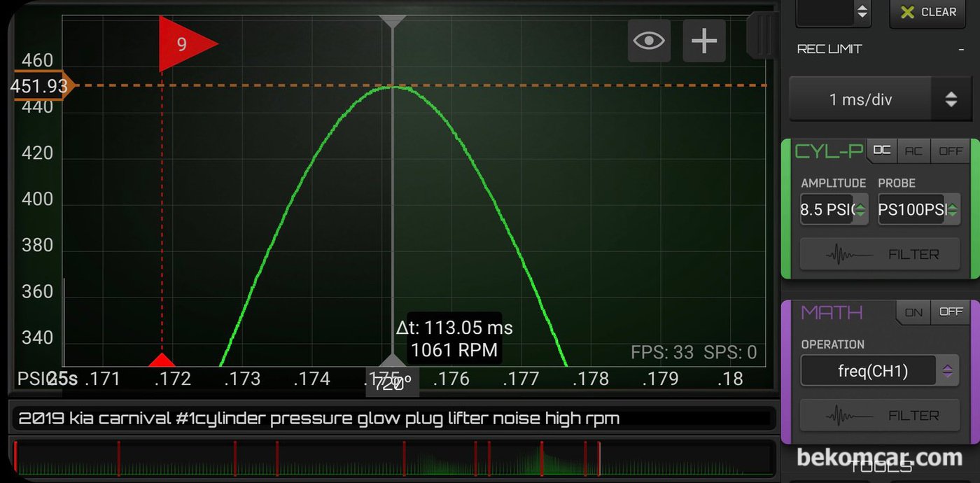Tap the plus icon above the graph
Screen dimensions: 980x483
pos(704,41)
